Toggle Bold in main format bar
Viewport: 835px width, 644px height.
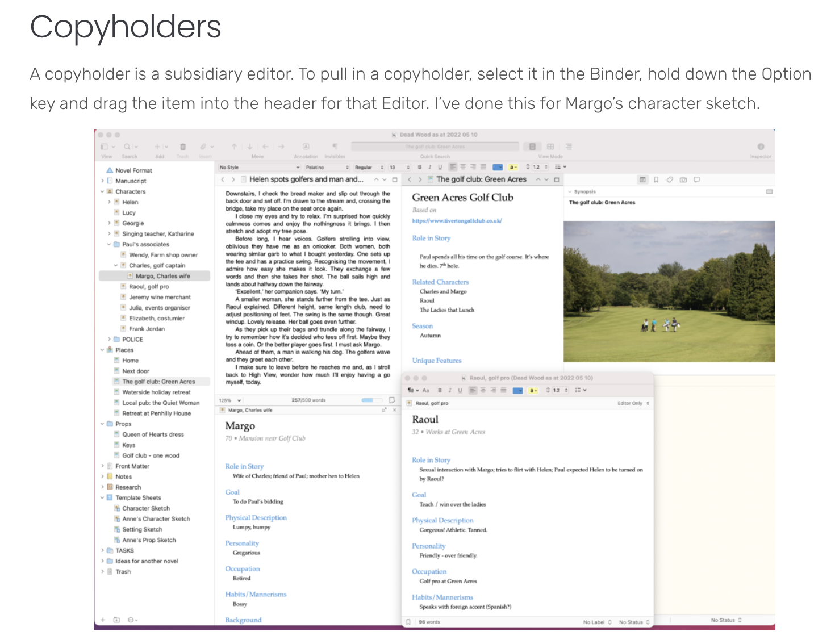pos(420,167)
